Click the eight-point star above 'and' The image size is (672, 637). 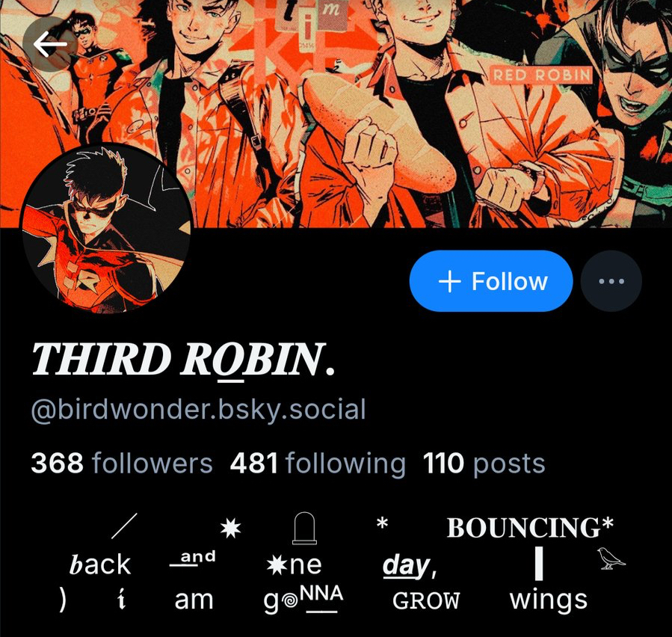230,528
